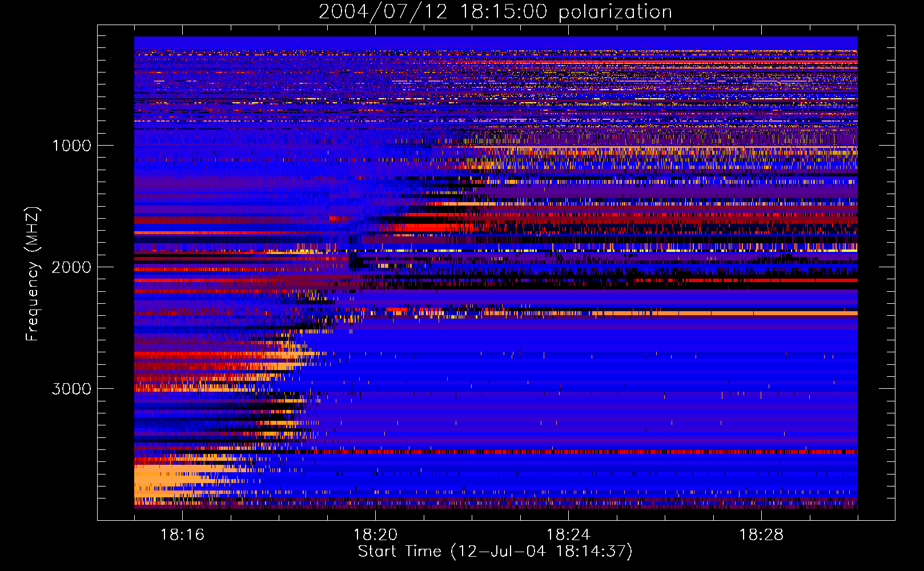The height and width of the screenshot is (571, 924).
Task: Click the "18:16" time tick label
Action: tap(182, 534)
